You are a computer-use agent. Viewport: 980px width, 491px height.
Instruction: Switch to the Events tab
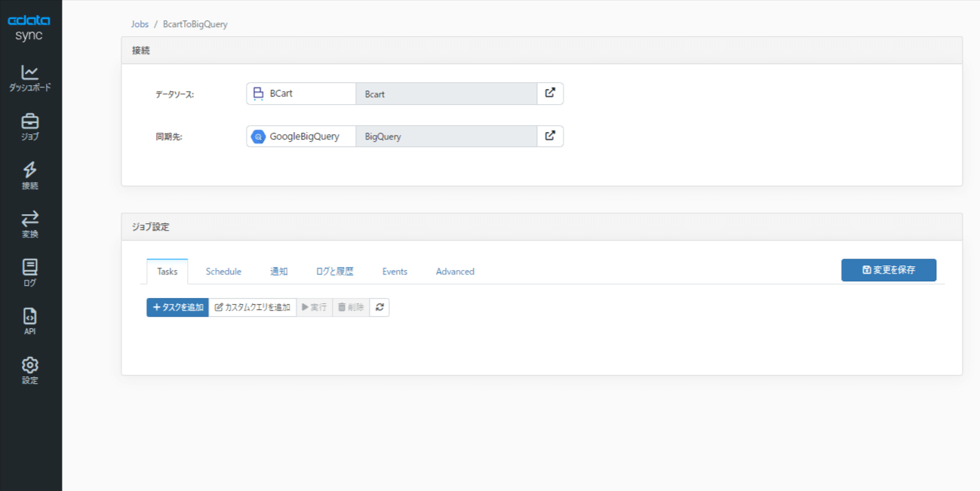click(x=395, y=272)
